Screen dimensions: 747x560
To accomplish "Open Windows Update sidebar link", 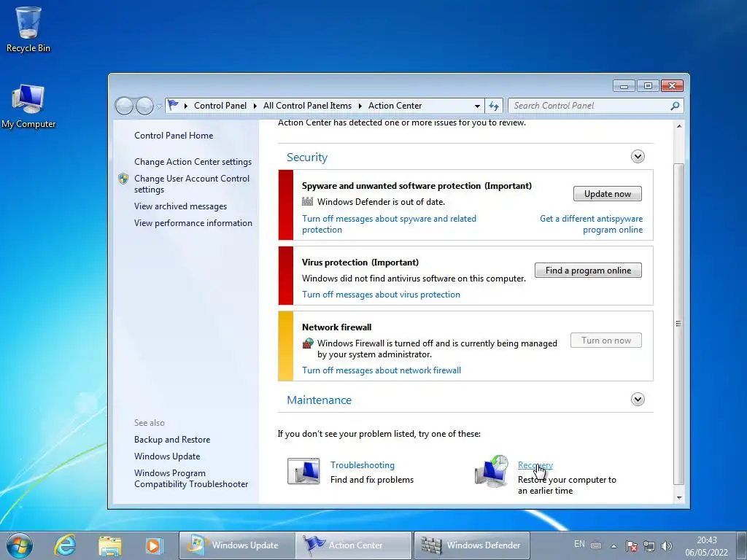I will tap(167, 456).
